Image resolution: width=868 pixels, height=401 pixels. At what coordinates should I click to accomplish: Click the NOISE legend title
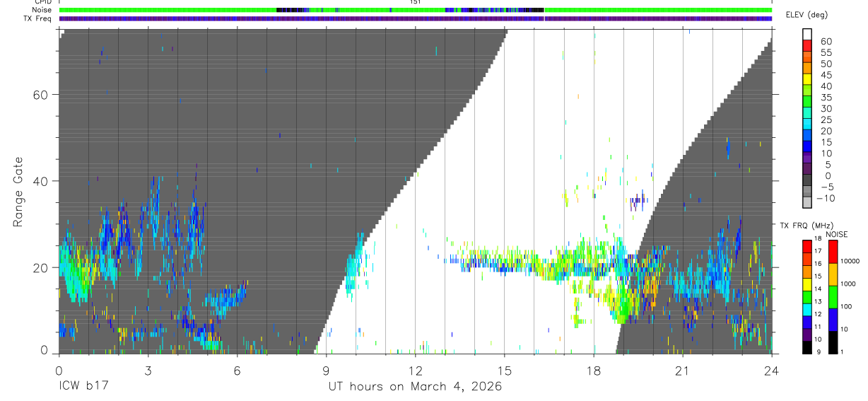click(x=836, y=235)
